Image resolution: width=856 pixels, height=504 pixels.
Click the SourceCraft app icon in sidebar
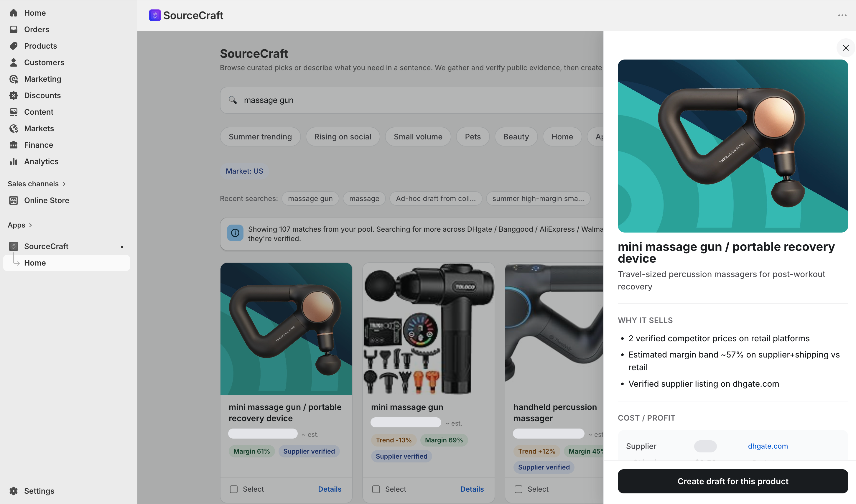(14, 246)
